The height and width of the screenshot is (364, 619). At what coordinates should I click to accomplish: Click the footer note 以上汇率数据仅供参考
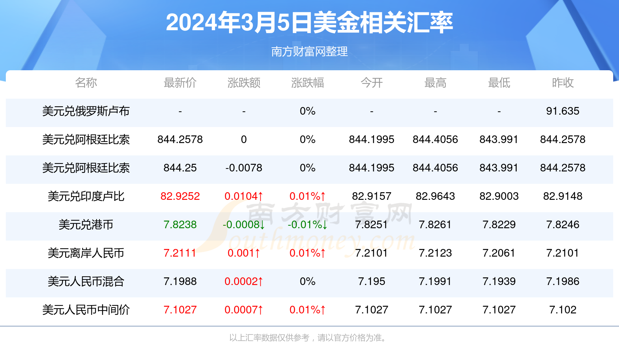coord(269,338)
